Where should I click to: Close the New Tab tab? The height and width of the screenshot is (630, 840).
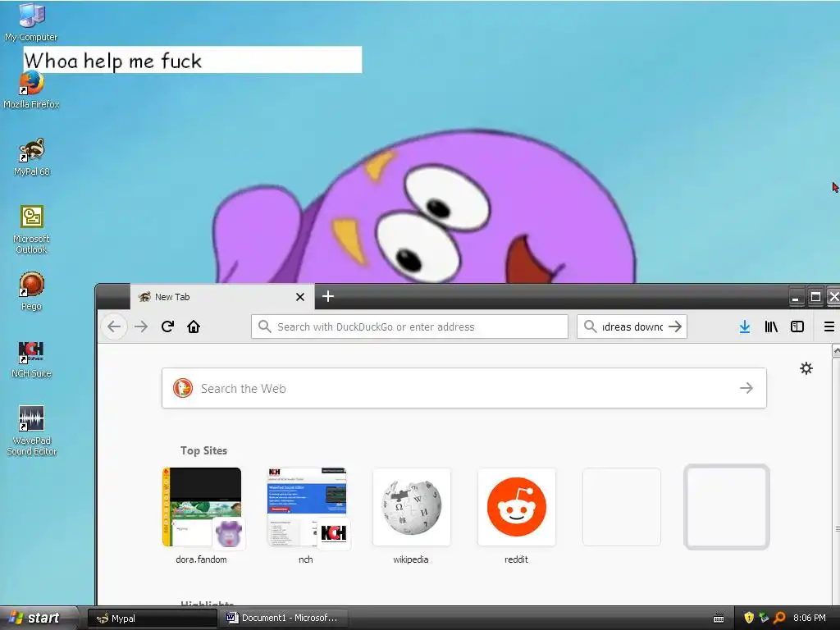pos(300,297)
